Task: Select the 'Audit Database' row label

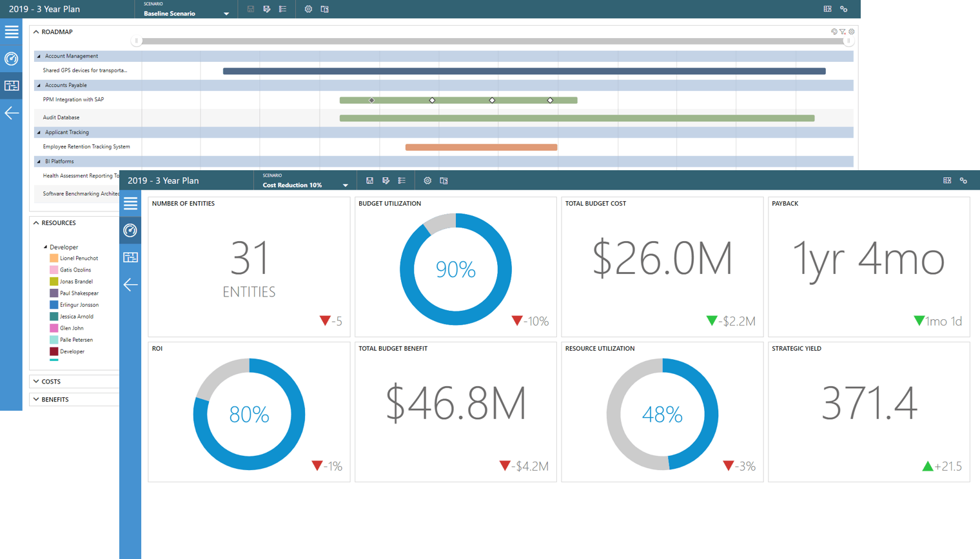Action: click(61, 117)
